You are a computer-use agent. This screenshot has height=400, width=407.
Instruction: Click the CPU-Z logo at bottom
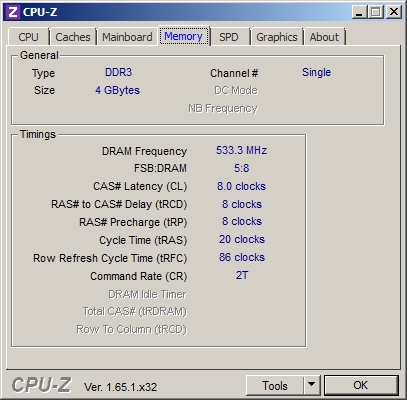[x=41, y=385]
